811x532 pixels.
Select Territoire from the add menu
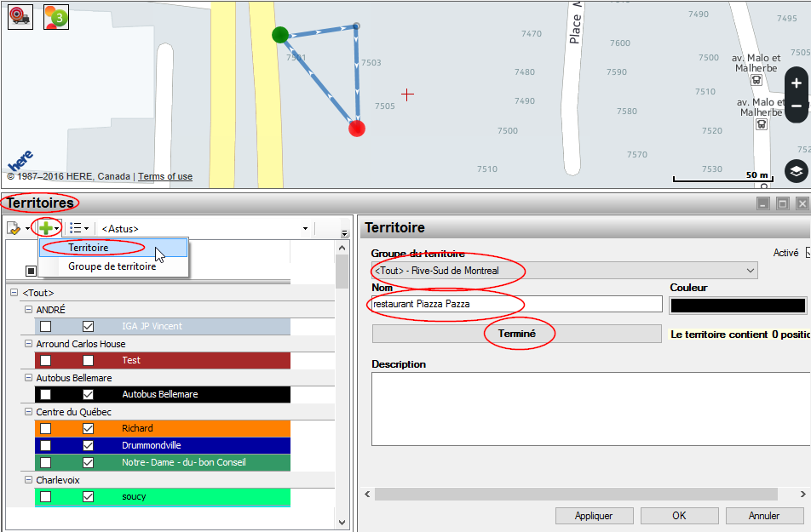89,248
